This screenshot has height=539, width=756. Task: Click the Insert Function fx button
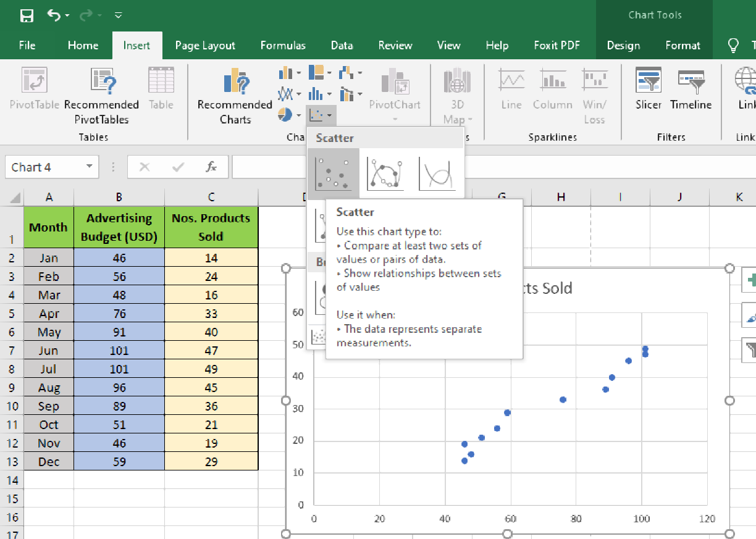[x=211, y=167]
